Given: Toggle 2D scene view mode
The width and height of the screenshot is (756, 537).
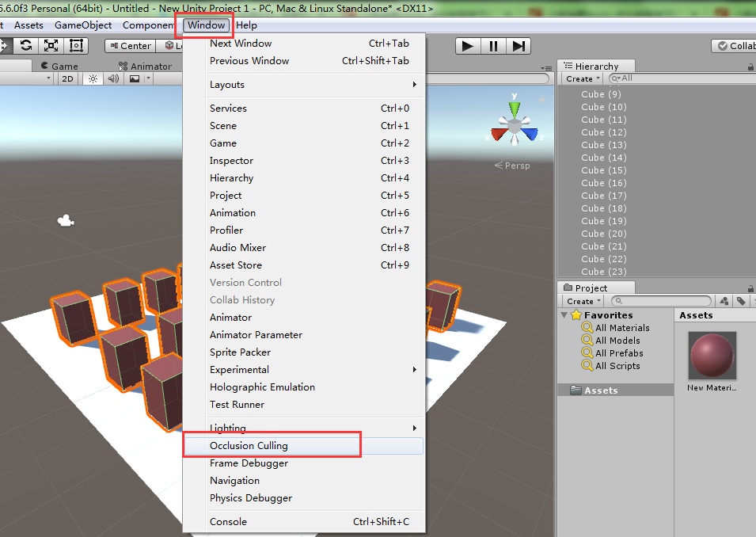Looking at the screenshot, I should click(x=67, y=78).
